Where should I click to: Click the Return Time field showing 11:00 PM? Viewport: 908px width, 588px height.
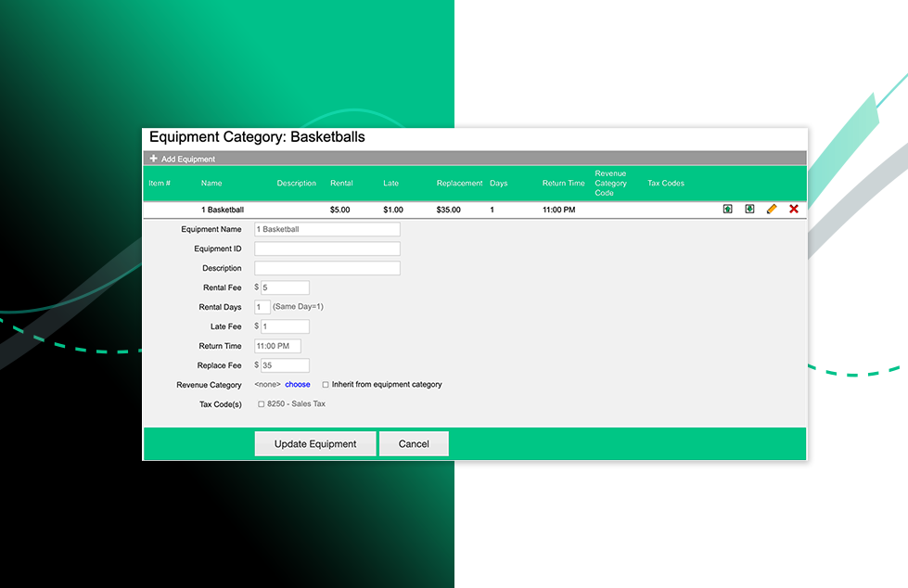tap(277, 346)
